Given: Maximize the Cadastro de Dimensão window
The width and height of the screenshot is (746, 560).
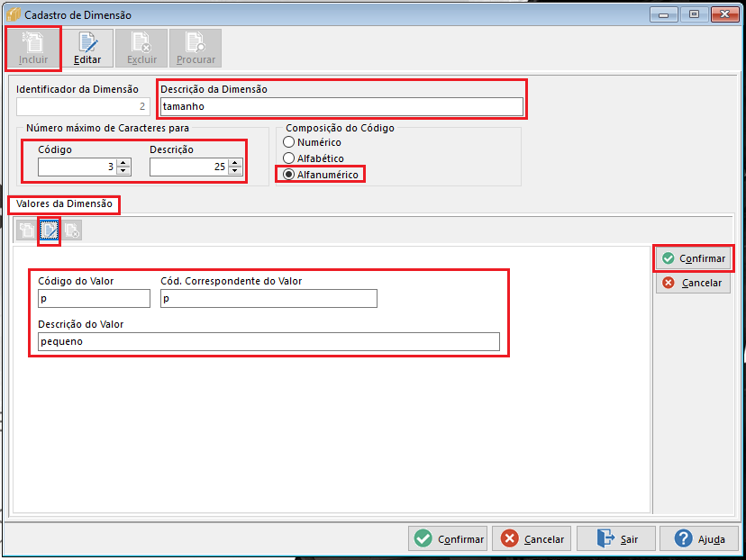Looking at the screenshot, I should click(x=694, y=14).
